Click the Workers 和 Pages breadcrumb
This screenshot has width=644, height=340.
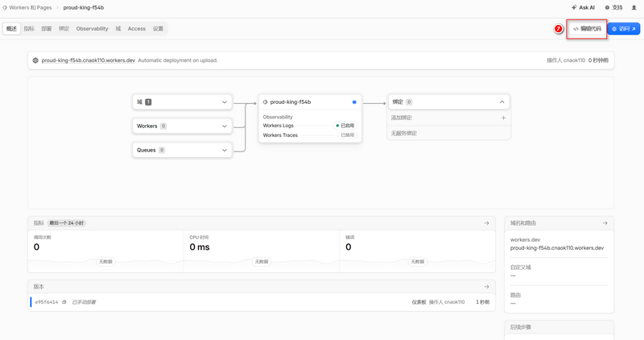coord(27,7)
